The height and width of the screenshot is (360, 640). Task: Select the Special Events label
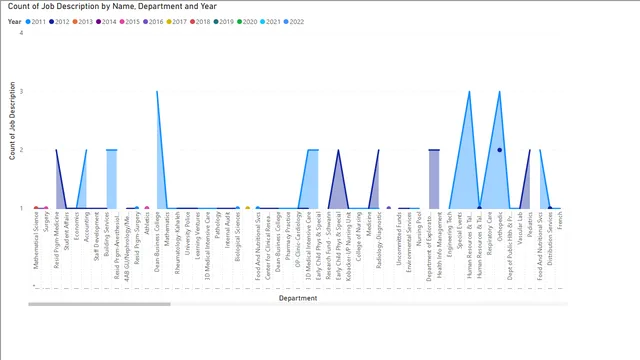point(460,231)
